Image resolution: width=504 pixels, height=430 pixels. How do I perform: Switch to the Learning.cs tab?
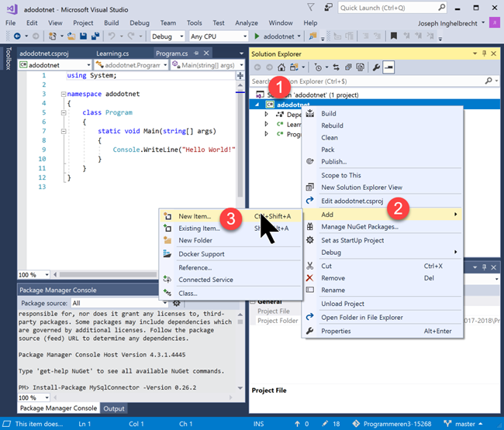point(112,53)
